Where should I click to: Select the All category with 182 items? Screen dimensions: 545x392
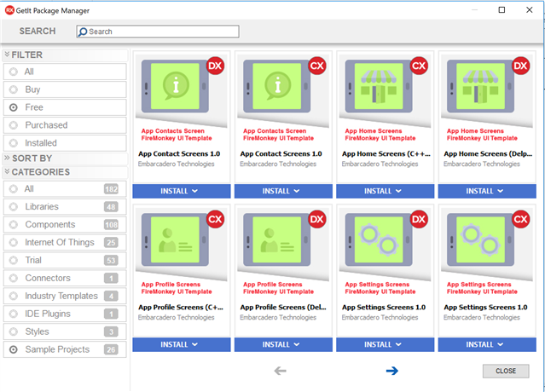[65, 189]
